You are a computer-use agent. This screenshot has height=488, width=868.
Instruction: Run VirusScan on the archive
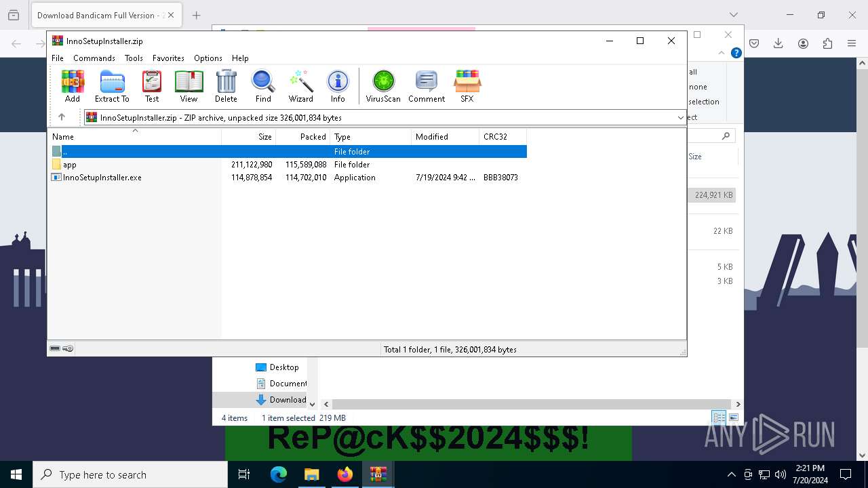(383, 86)
